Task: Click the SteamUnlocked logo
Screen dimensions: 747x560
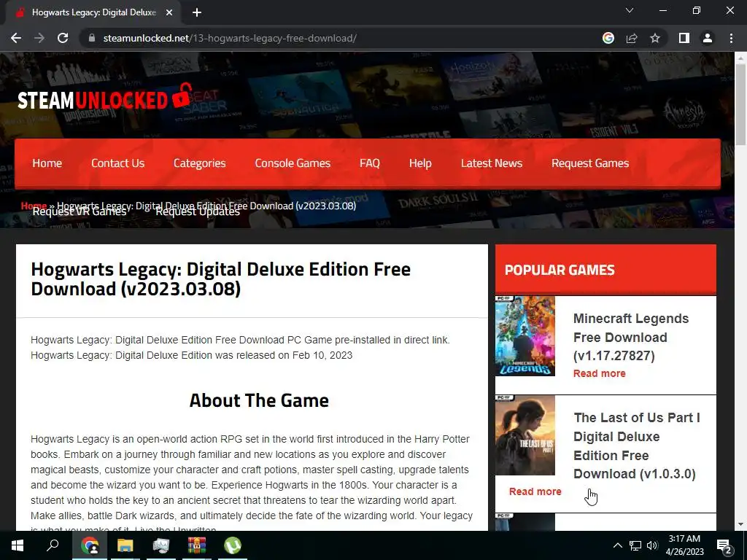Action: tap(105, 97)
